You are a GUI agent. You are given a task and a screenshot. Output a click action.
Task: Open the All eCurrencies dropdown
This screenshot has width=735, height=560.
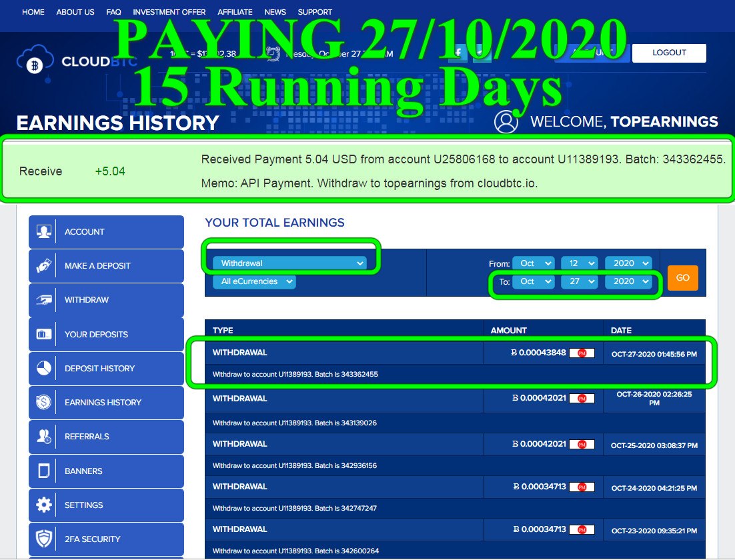pos(254,281)
